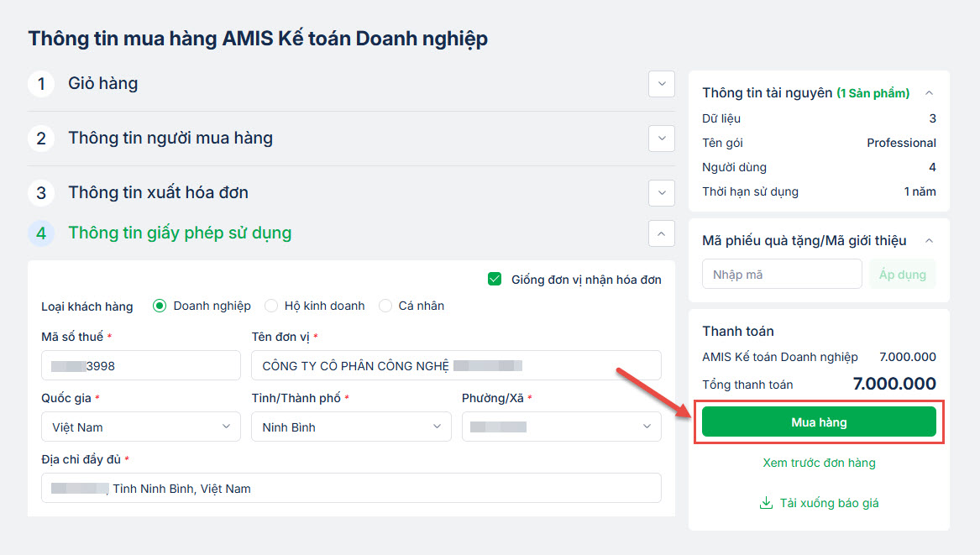
Task: Click the Professional package name value
Action: pyautogui.click(x=901, y=143)
